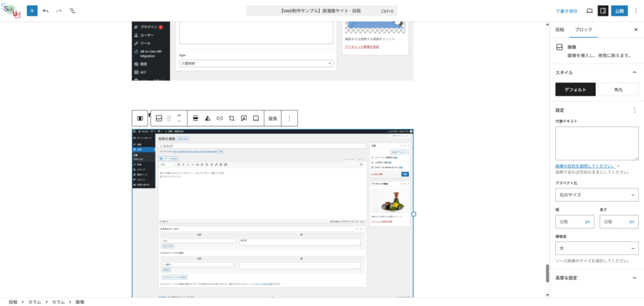Click the 代替テキスト text area
The height and width of the screenshot is (306, 644).
(596, 143)
